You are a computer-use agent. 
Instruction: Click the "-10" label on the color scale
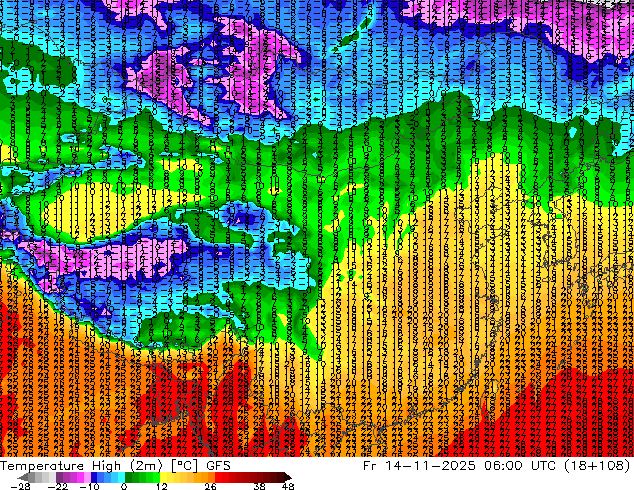click(89, 486)
